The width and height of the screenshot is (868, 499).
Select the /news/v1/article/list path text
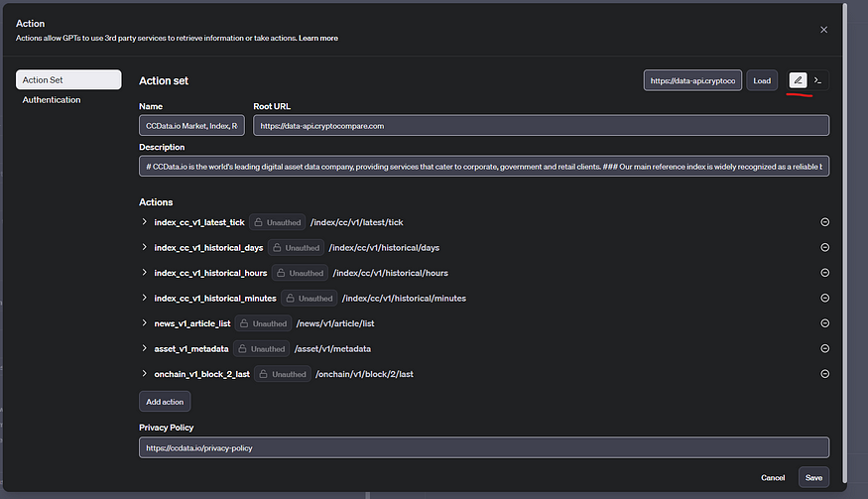335,323
